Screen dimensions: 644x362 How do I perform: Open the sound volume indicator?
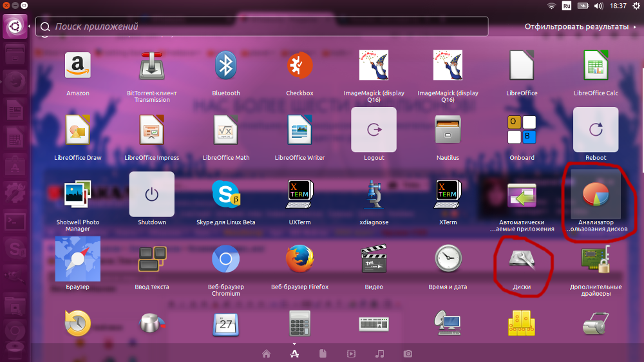599,6
